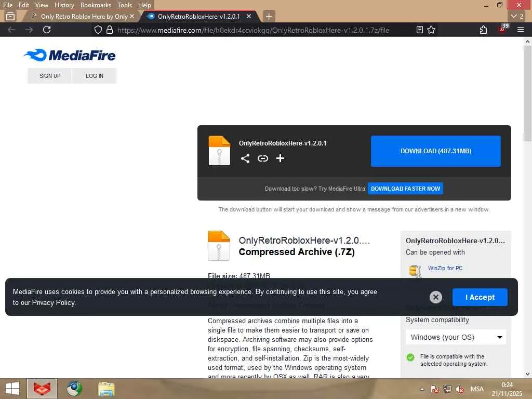Open the Tools menu

click(124, 5)
